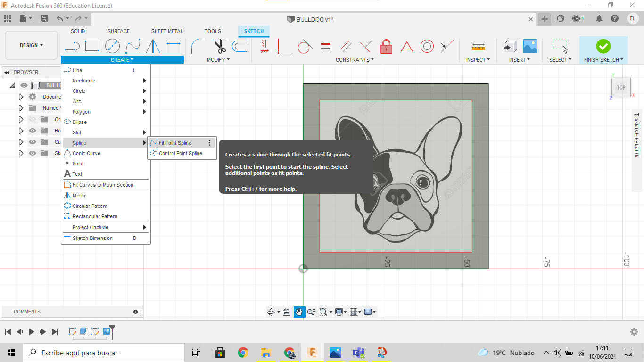Image resolution: width=644 pixels, height=362 pixels.
Task: Click the Fit Point Spline three-dot options
Action: point(210,143)
